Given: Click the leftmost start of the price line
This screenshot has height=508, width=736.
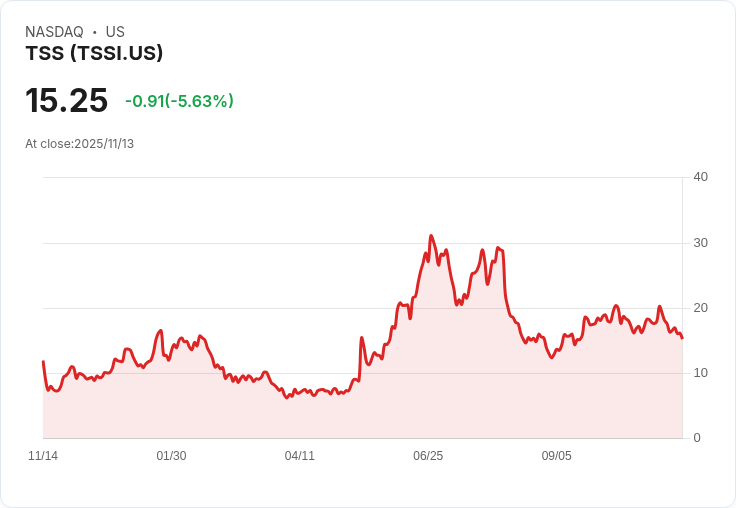Looking at the screenshot, I should (x=43, y=362).
